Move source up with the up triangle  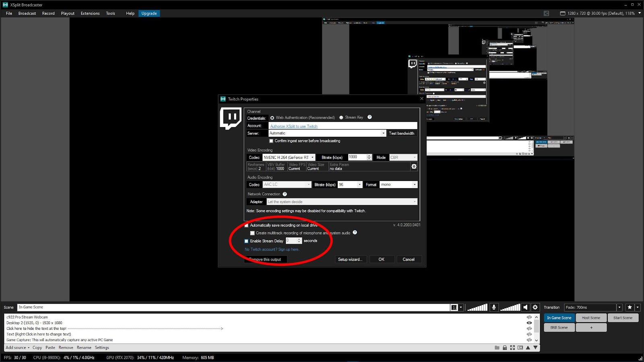coord(528,348)
